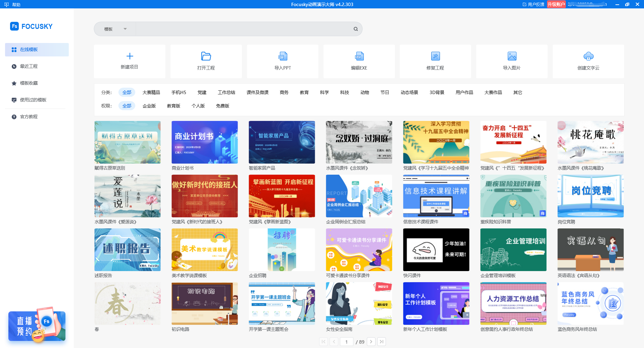644x348 pixels.
Task: Click the page number input field
Action: coord(346,342)
